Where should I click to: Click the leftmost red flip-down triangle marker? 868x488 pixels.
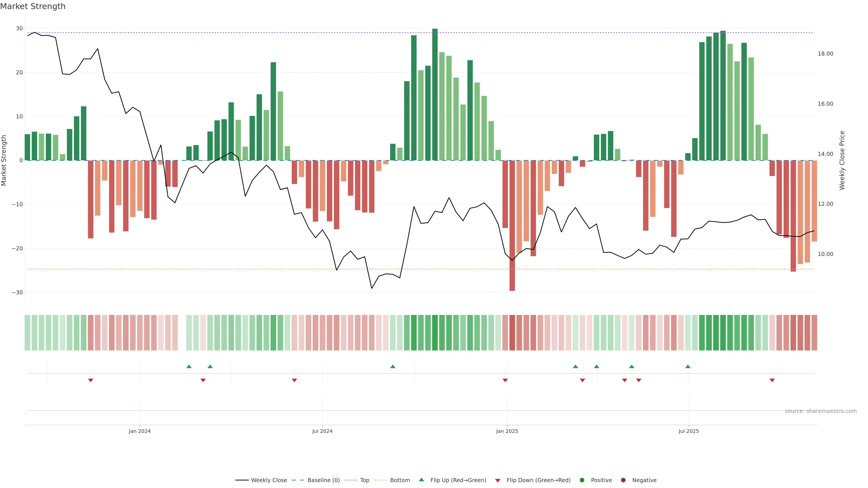coord(91,380)
